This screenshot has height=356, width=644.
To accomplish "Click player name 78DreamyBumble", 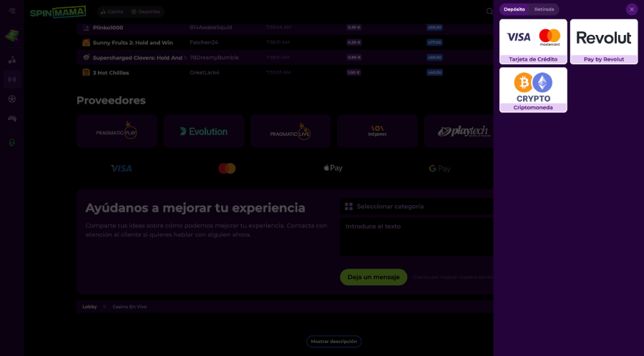I will 214,57.
